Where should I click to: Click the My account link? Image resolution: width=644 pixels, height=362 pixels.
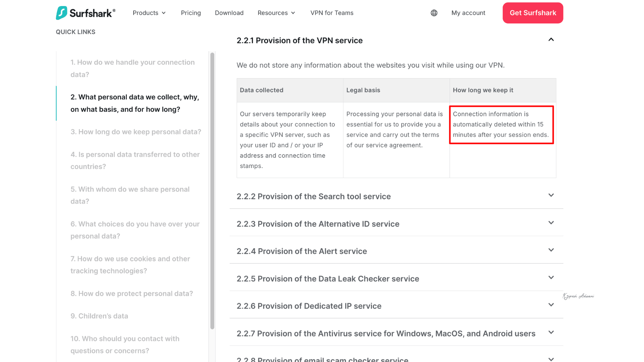click(x=468, y=13)
